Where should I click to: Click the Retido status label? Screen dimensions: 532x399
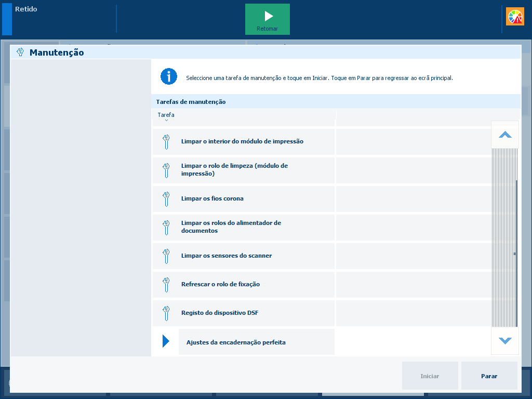click(26, 9)
